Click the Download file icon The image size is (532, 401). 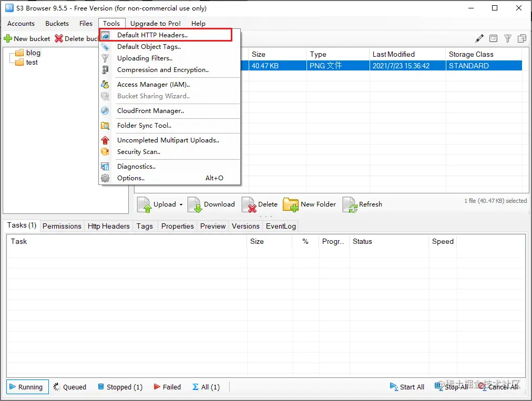tap(195, 204)
